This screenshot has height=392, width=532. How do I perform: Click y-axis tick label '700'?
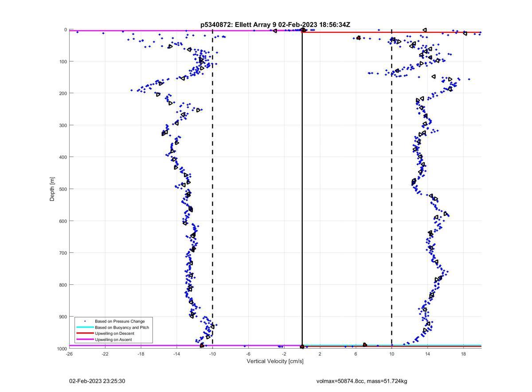[x=63, y=253]
